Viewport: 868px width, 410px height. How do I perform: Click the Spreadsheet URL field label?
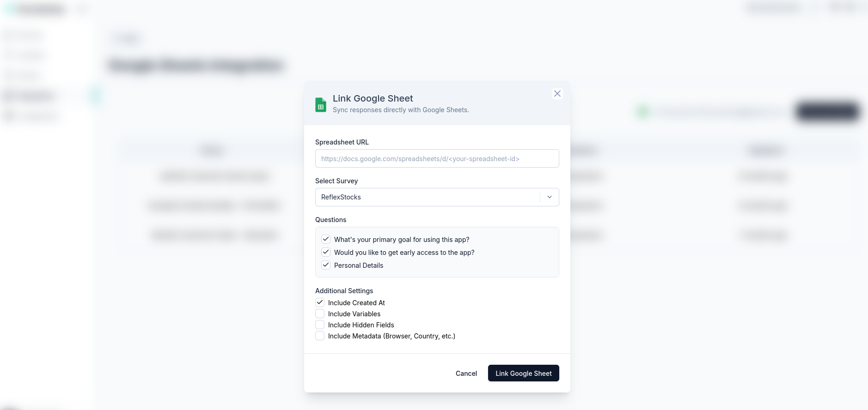pos(342,142)
